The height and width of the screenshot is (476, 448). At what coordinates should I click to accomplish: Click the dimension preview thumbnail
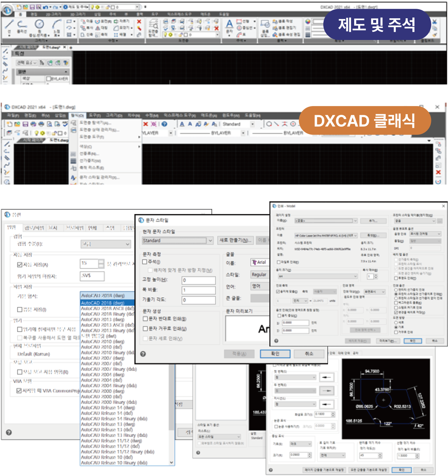click(x=386, y=398)
